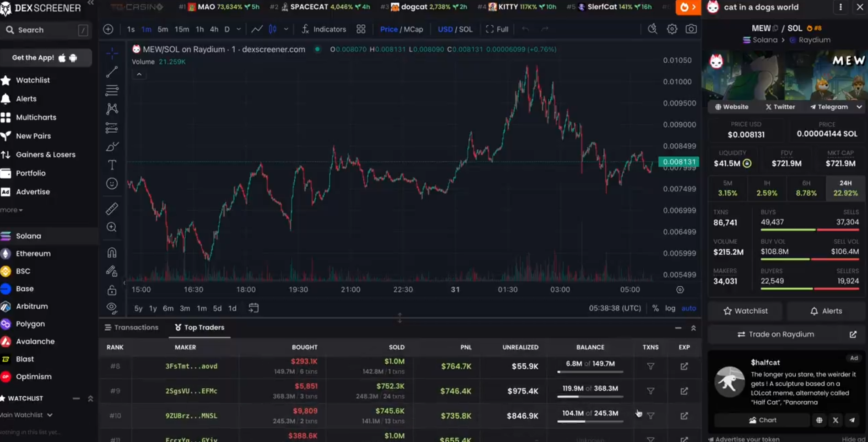Click the filter icon for trader 2SgsVU...EFMc
Screen dimensions: 868x442
click(x=650, y=391)
